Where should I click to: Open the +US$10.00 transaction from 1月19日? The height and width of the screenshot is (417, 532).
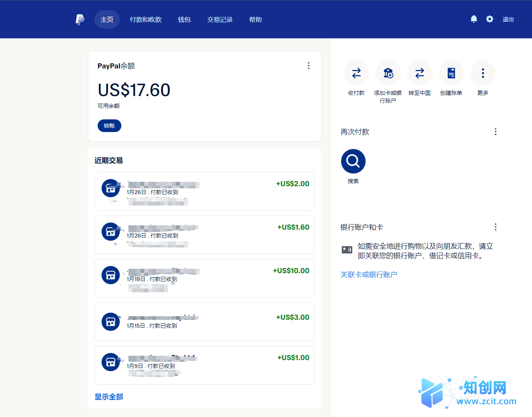pos(204,278)
